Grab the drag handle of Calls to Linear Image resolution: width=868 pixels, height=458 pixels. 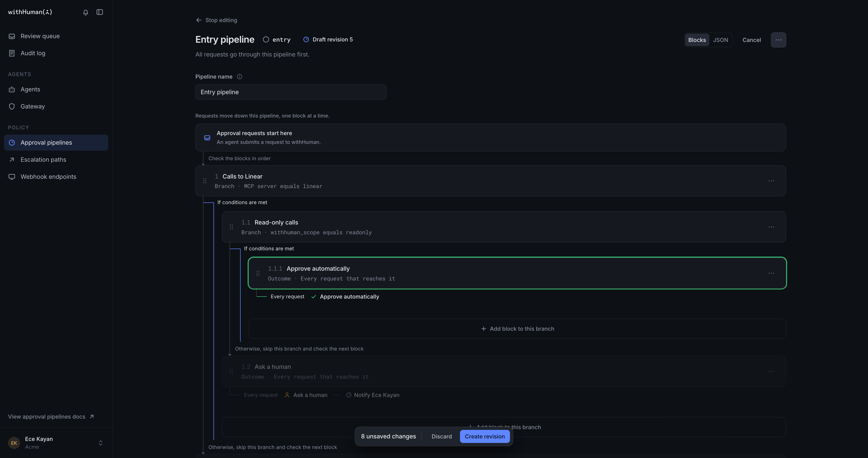[x=204, y=181]
